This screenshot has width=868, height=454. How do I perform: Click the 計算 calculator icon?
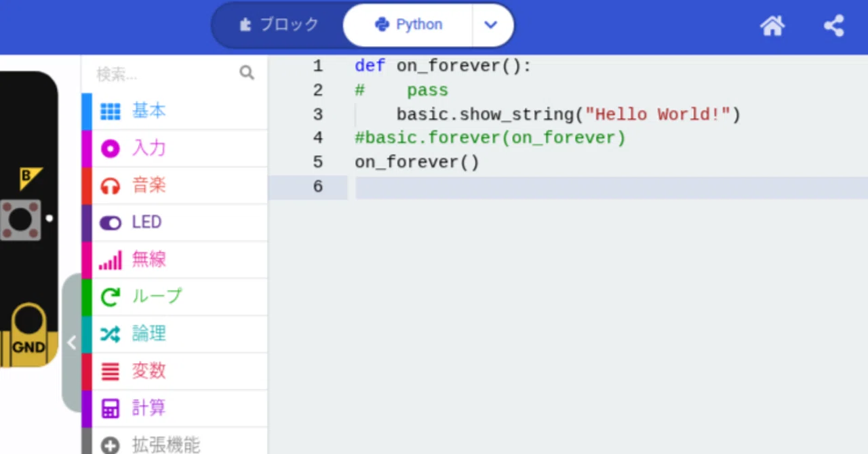(110, 409)
